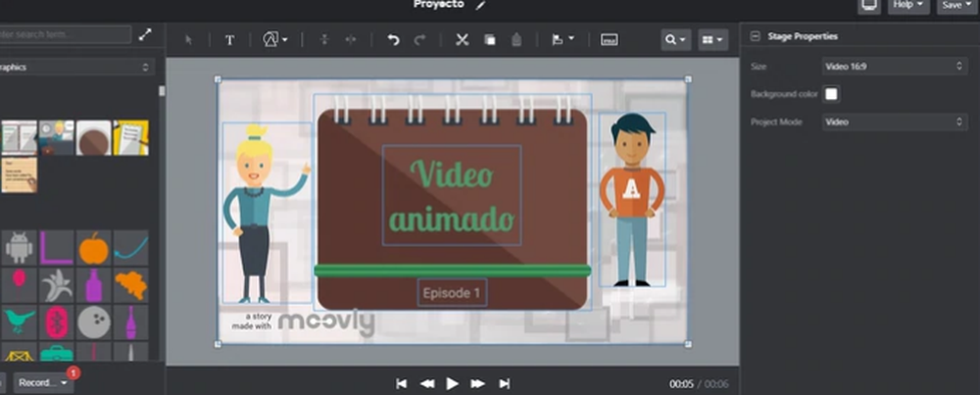Screen dimensions: 980x395
Task: Select the 'Episode 1' text box
Action: click(452, 292)
